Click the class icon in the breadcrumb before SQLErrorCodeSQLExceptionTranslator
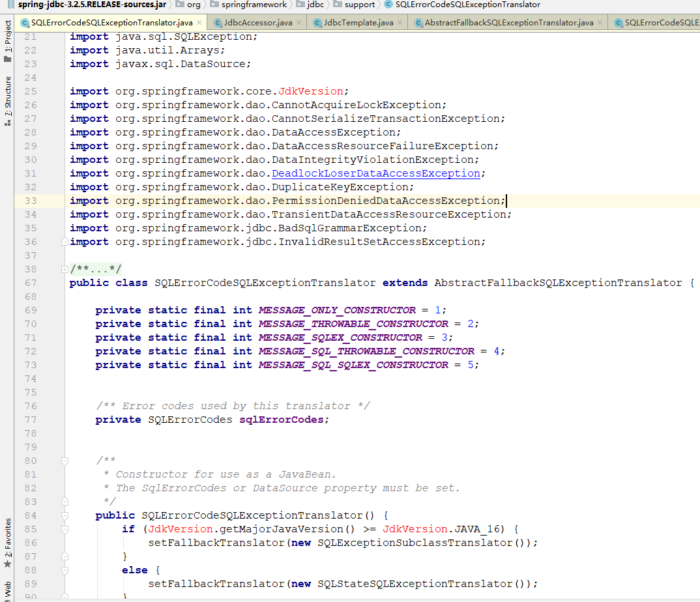This screenshot has height=602, width=700. coord(390,5)
